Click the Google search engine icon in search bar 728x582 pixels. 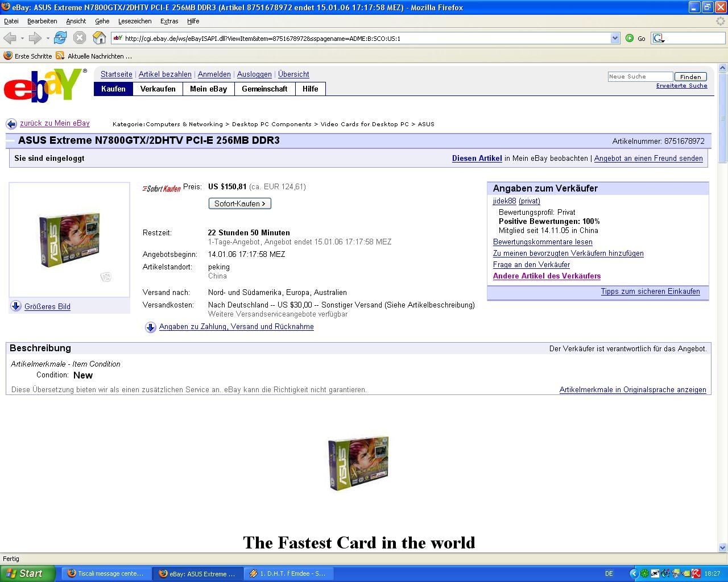[658, 38]
